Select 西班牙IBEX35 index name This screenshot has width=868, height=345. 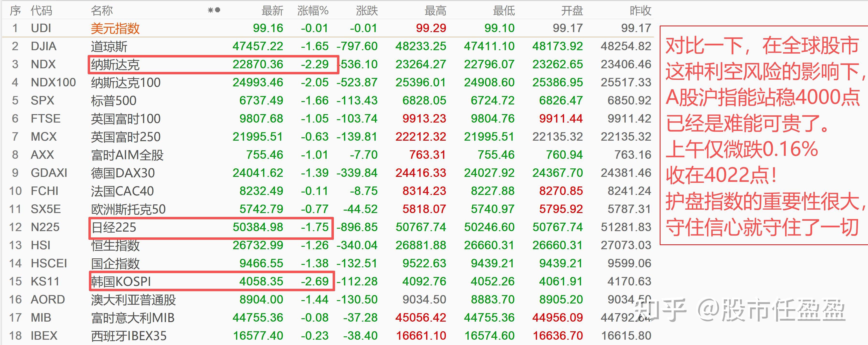point(129,336)
